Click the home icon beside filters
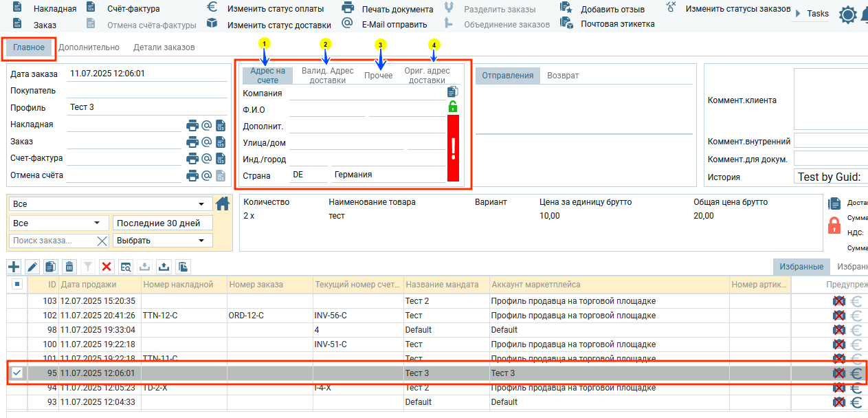This screenshot has height=418, width=868. 222,203
